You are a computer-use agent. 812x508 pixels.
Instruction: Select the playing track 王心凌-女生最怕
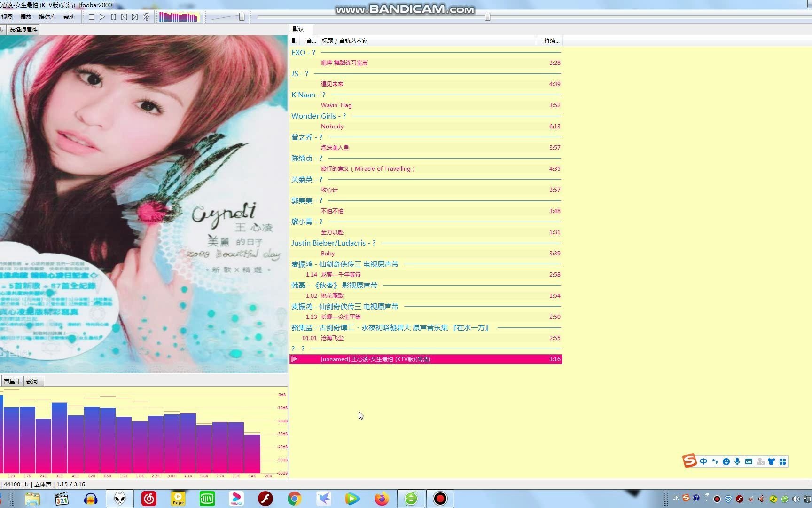[426, 359]
